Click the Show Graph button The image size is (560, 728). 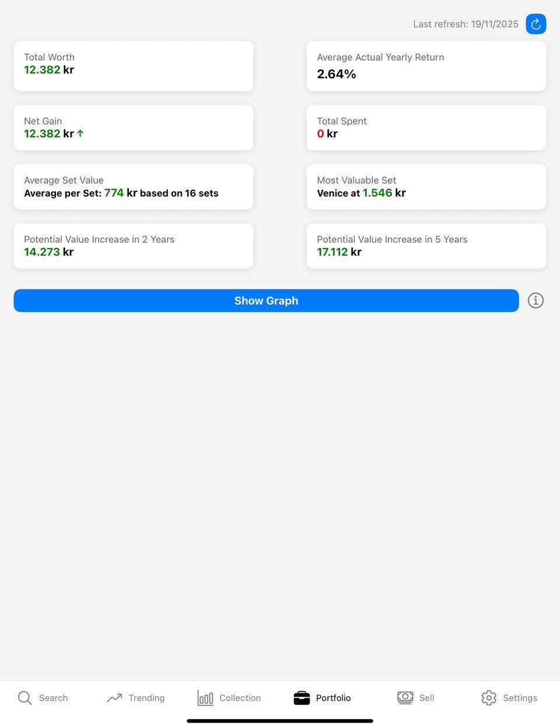click(266, 301)
